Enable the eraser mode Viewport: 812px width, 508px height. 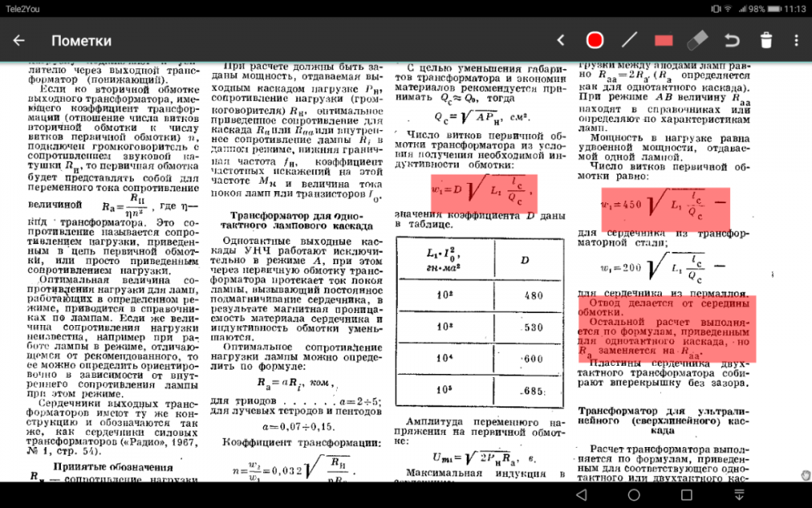(x=697, y=39)
